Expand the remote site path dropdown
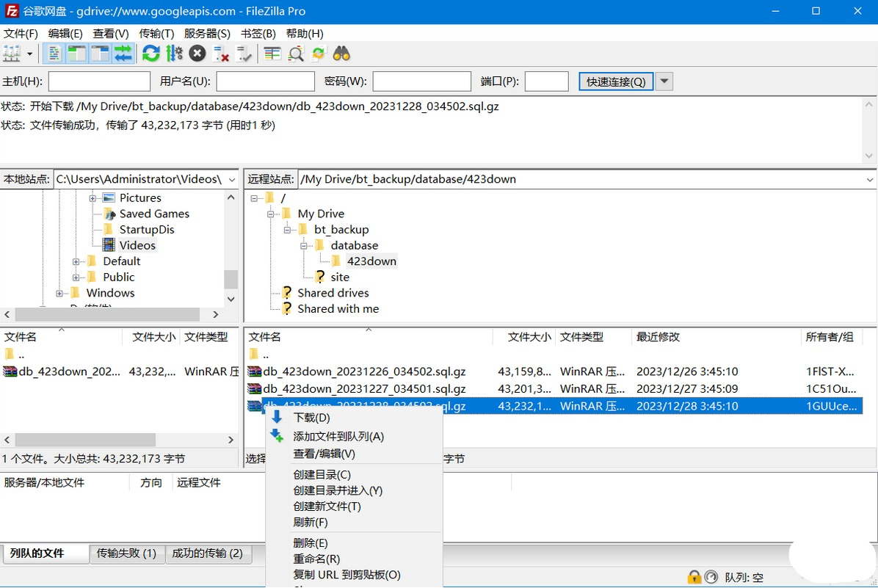Viewport: 878px width, 588px height. (870, 179)
